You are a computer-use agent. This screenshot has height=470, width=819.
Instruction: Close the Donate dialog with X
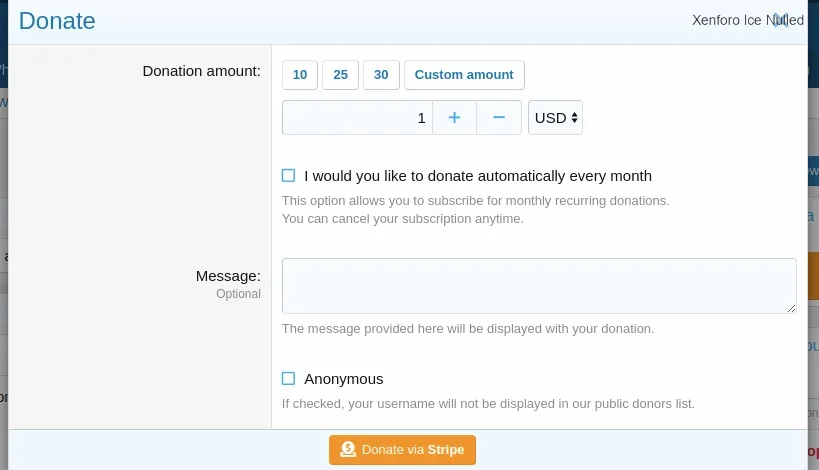781,20
